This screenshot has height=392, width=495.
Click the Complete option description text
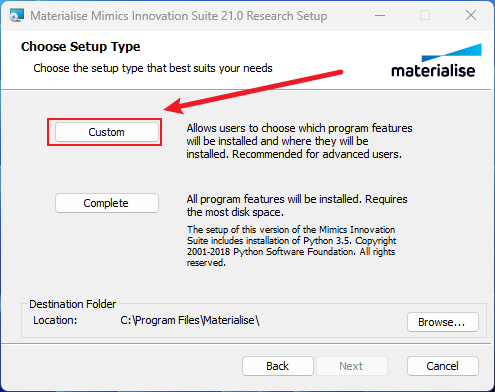tap(297, 205)
